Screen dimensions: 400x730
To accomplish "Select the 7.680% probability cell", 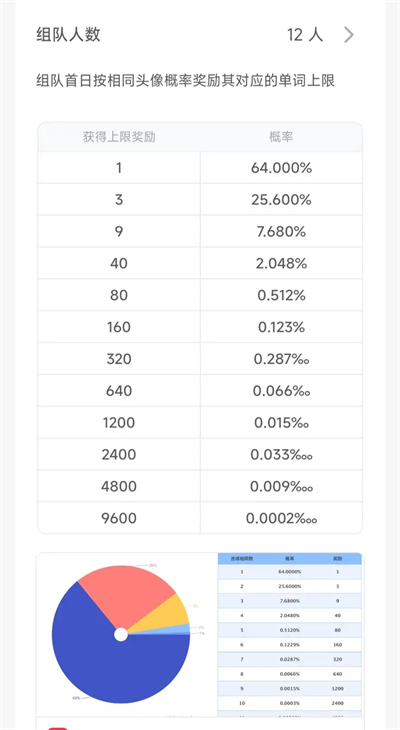I will [x=281, y=232].
